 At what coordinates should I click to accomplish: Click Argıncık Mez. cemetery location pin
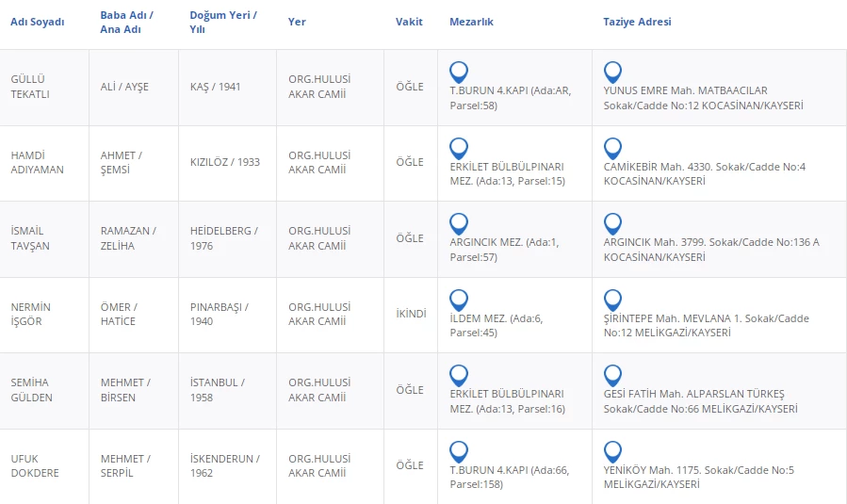tap(459, 223)
